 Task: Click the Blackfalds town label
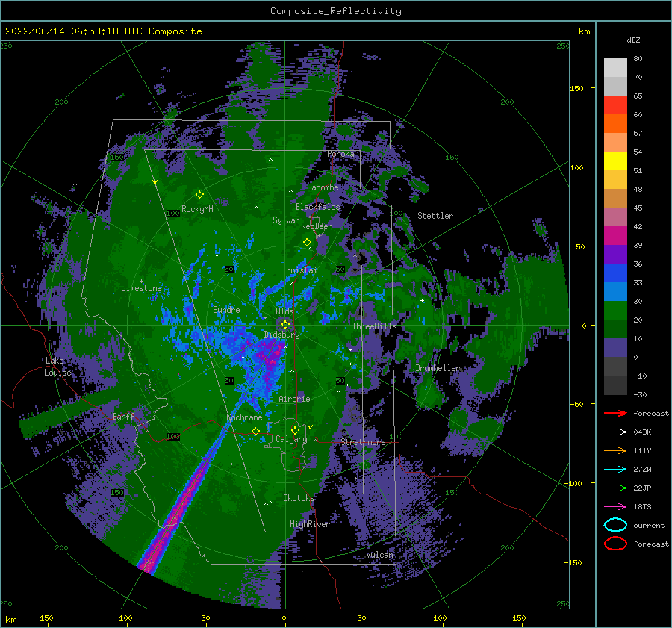[x=317, y=207]
